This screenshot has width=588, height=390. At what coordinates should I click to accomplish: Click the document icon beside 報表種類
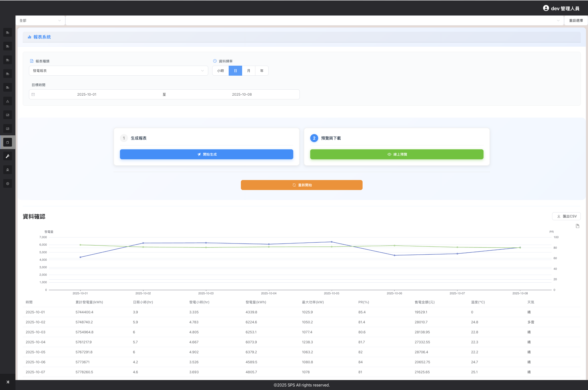pyautogui.click(x=32, y=61)
